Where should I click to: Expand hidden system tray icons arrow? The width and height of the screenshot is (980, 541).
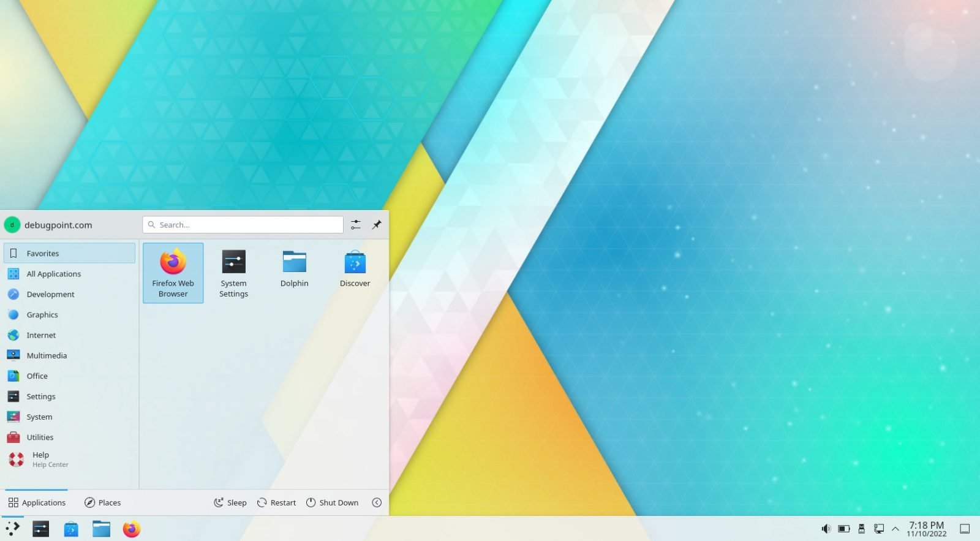click(x=895, y=529)
